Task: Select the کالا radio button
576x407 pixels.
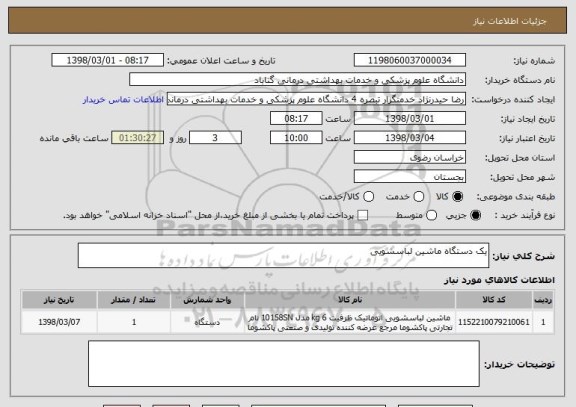Action: pyautogui.click(x=457, y=197)
